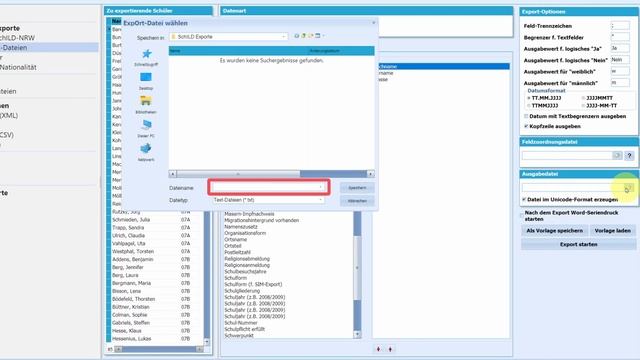Go up one folder level icon
This screenshot has width=640, height=360.
point(303,36)
